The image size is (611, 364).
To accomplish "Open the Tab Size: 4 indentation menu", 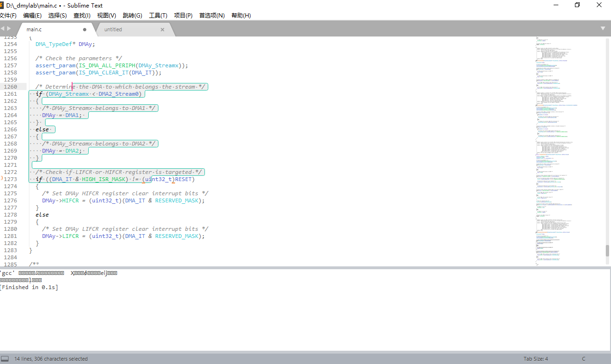I will [x=535, y=359].
